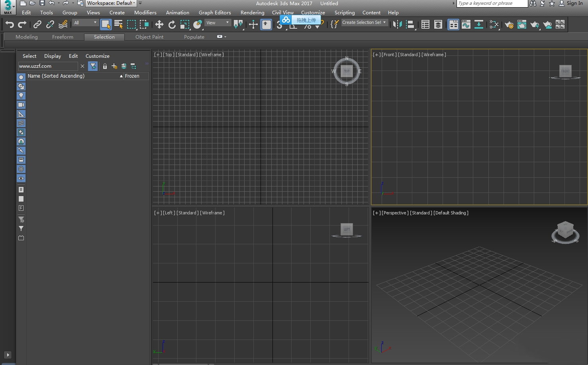This screenshot has height=365, width=588.
Task: Click the Use Pivot Point Center icon
Action: tap(238, 25)
